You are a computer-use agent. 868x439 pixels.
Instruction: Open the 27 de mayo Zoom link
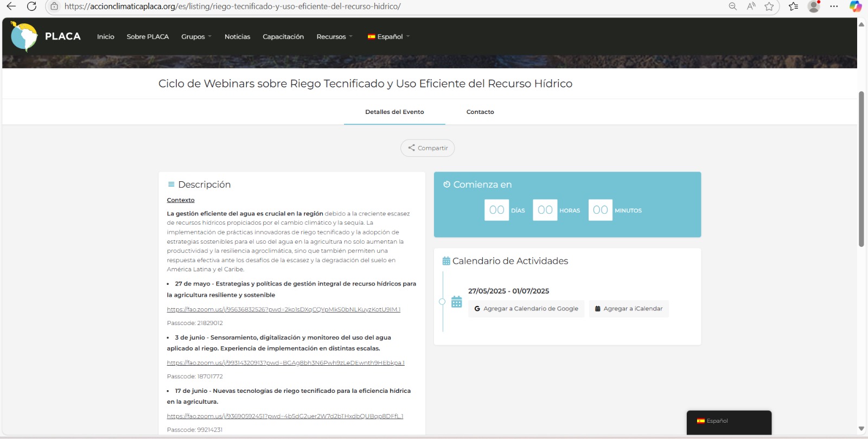[283, 309]
